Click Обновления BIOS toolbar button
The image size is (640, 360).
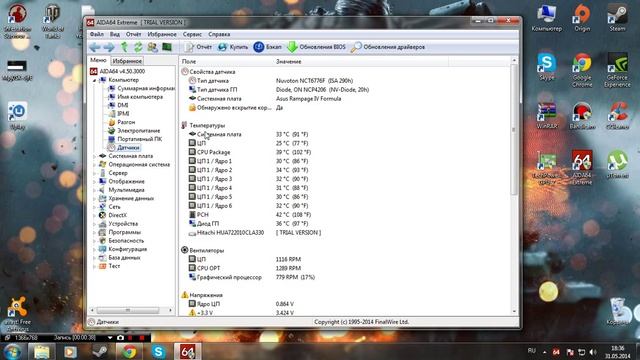(x=316, y=47)
